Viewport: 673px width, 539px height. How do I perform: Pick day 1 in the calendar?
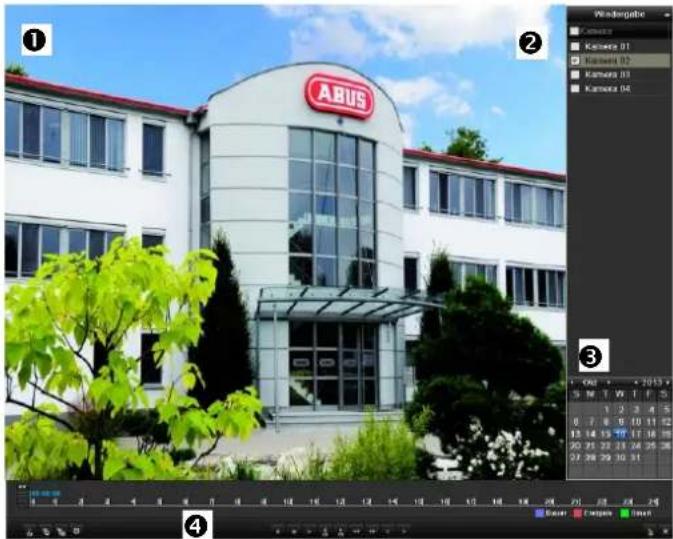click(x=606, y=410)
